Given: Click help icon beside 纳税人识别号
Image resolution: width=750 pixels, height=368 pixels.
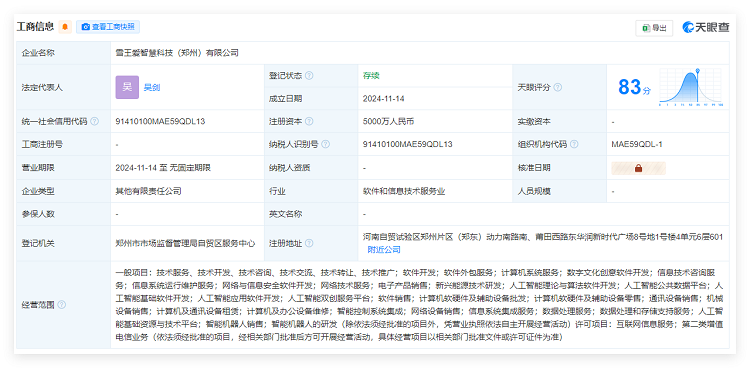Looking at the screenshot, I should pos(325,144).
